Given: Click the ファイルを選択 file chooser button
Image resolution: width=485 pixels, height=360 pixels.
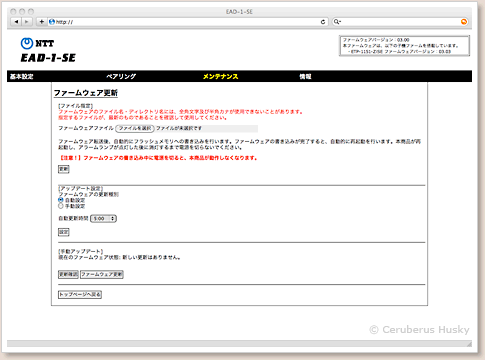Looking at the screenshot, I should click(135, 128).
